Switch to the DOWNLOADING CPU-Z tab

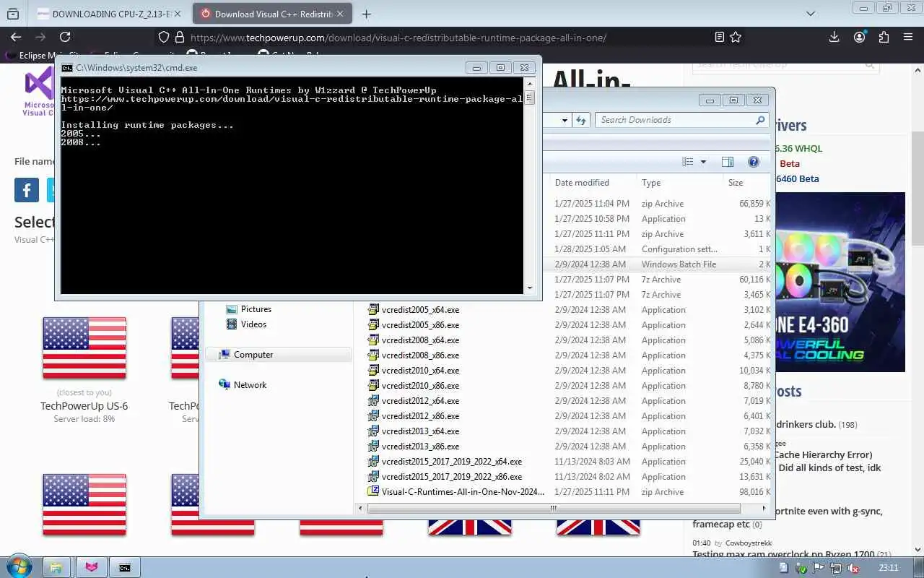pyautogui.click(x=110, y=14)
